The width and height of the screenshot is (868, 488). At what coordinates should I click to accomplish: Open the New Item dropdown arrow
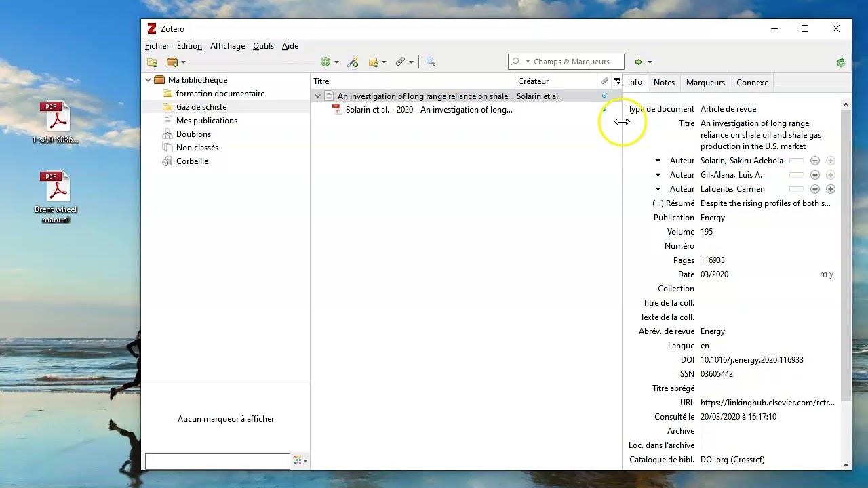(336, 62)
